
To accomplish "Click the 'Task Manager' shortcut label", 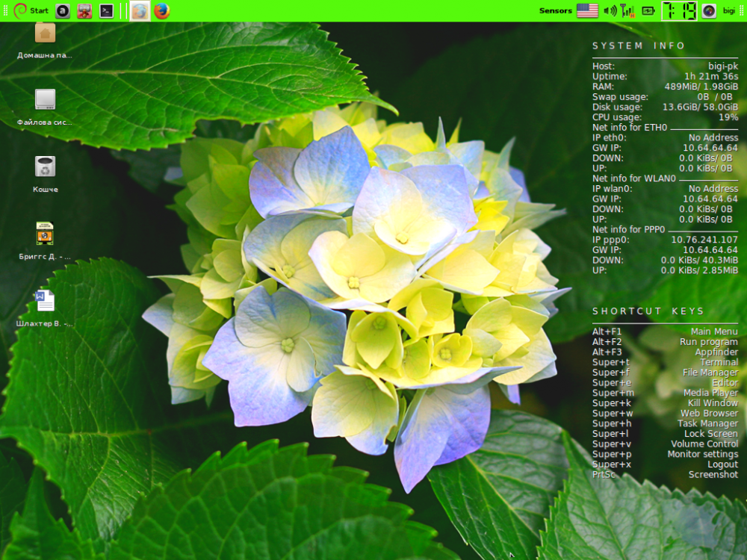I will (708, 423).
